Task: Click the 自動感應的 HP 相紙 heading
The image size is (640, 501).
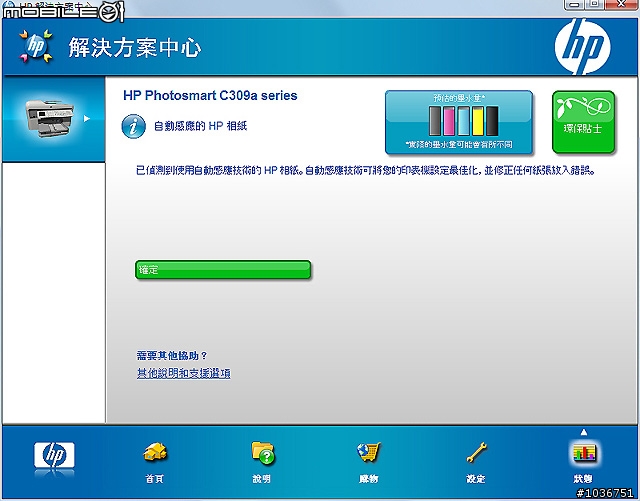Action: (x=200, y=126)
